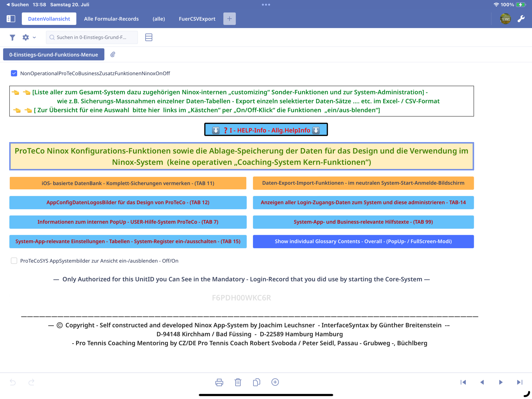Viewport: 532px width, 399px height.
Task: Open the FuerCSVExport tab
Action: pos(197,19)
